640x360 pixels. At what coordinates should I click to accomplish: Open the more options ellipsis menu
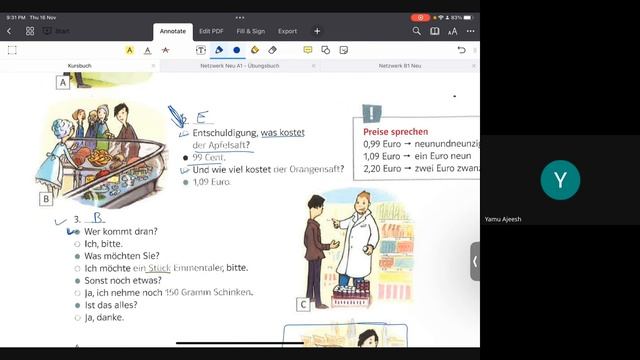[x=471, y=31]
